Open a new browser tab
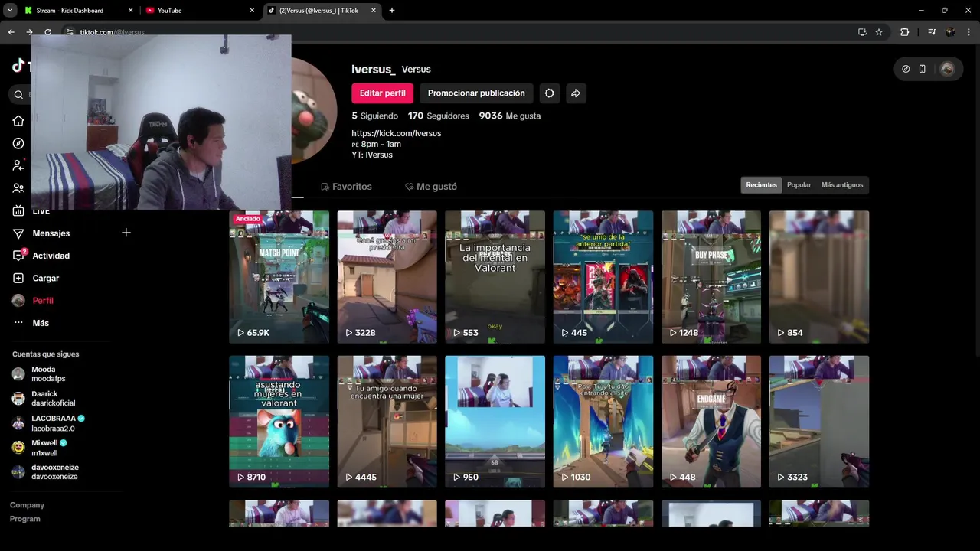The width and height of the screenshot is (980, 551). click(x=392, y=11)
